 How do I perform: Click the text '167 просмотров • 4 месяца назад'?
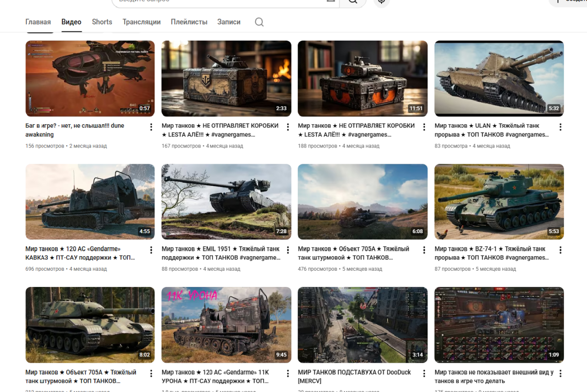[203, 146]
